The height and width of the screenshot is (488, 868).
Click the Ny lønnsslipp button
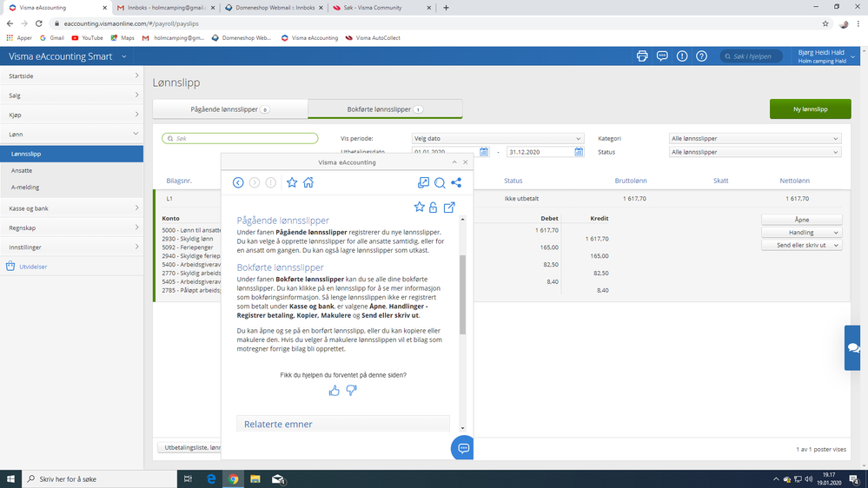point(810,109)
